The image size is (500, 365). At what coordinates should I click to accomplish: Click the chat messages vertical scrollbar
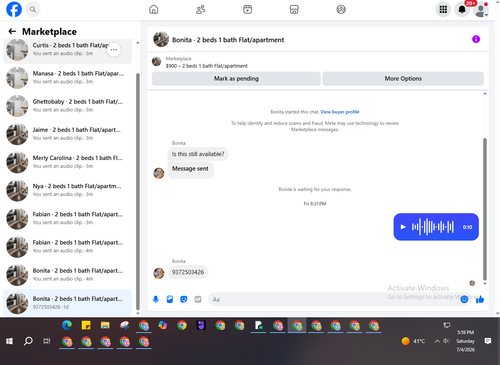tap(485, 210)
